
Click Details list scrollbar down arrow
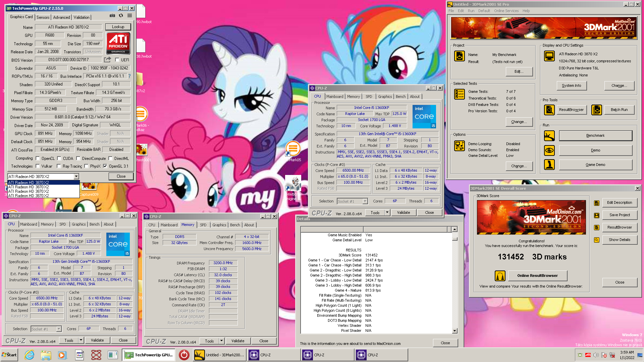pos(455,331)
